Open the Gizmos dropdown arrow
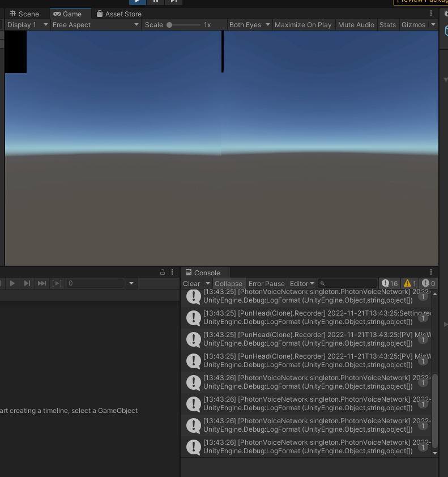The height and width of the screenshot is (477, 448). pyautogui.click(x=433, y=25)
